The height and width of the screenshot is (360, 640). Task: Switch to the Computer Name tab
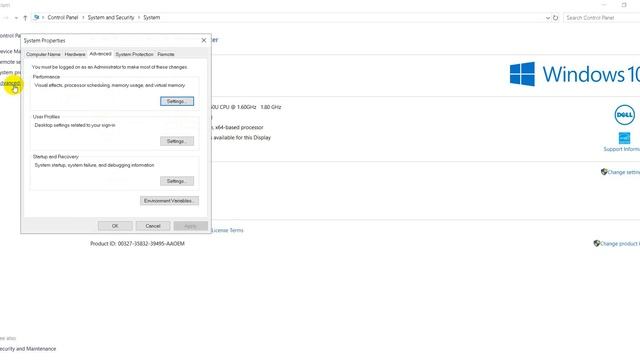click(43, 54)
